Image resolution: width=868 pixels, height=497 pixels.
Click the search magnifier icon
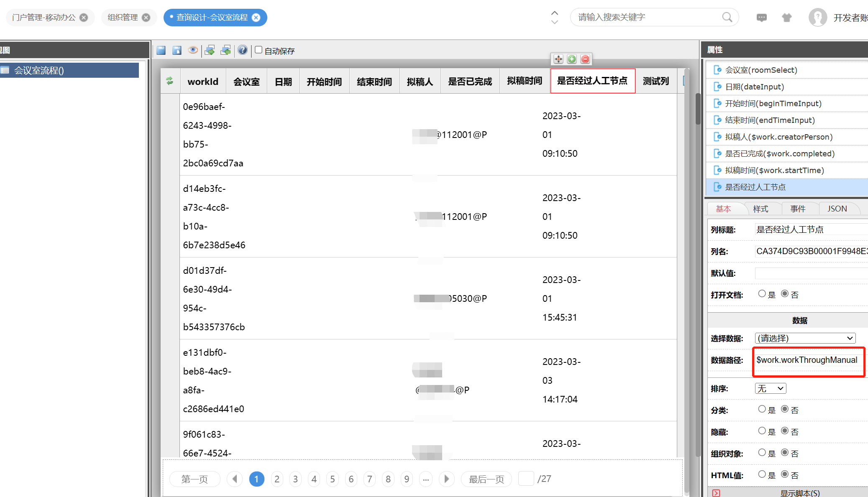click(x=727, y=17)
